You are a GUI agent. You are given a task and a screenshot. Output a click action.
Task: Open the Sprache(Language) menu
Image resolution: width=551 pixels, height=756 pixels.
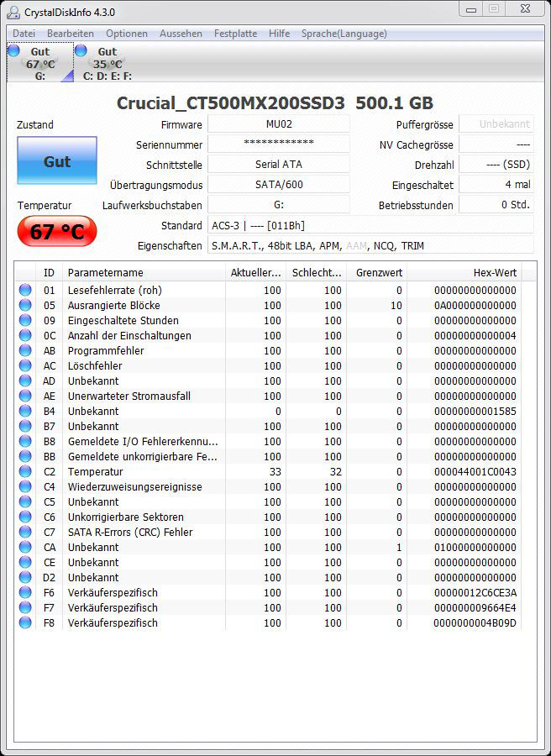tap(344, 34)
